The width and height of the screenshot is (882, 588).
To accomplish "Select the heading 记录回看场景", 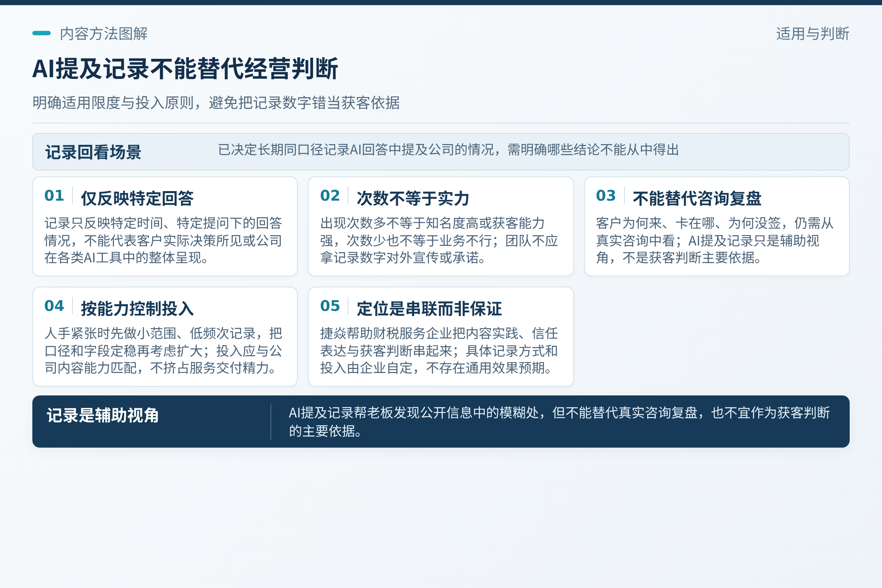I will [93, 152].
